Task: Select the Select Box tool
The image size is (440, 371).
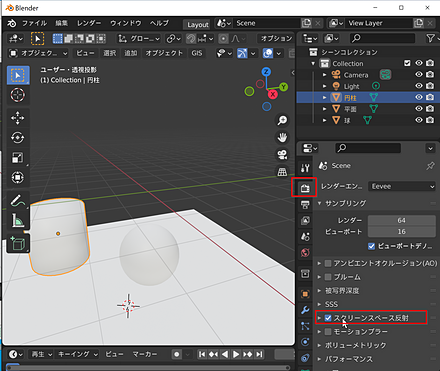Action: tap(18, 75)
